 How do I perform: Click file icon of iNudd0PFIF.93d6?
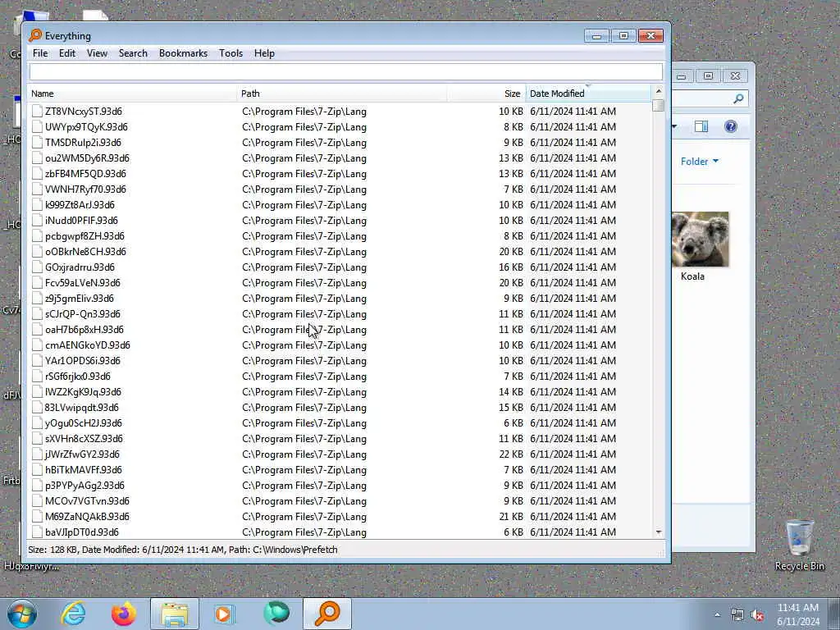click(37, 220)
